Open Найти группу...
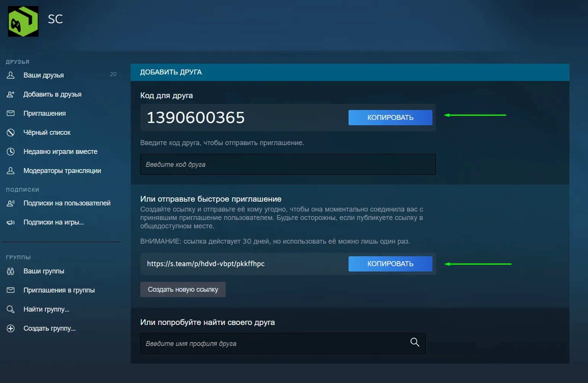 coord(46,309)
